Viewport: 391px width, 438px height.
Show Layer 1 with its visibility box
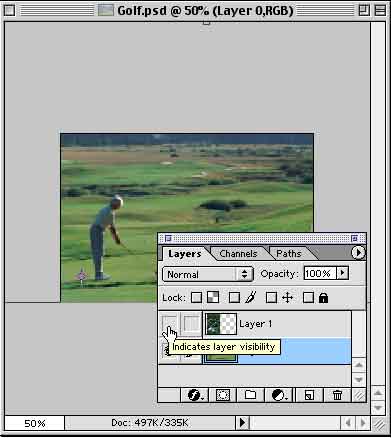(x=169, y=324)
